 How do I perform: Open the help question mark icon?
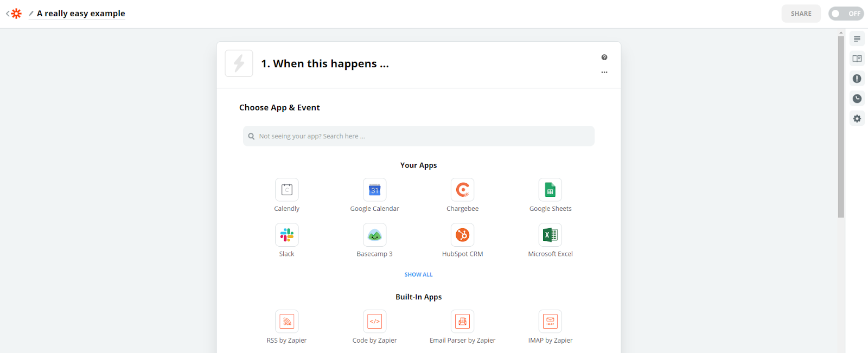(x=604, y=57)
